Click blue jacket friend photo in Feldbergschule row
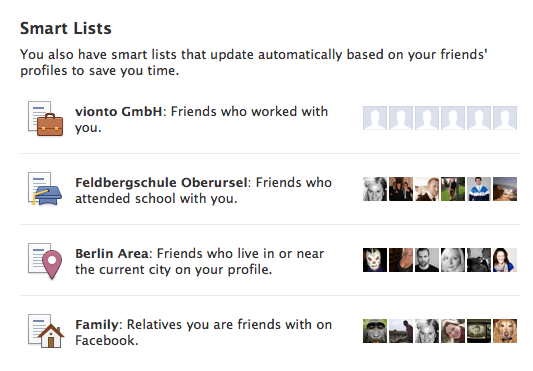 point(479,189)
